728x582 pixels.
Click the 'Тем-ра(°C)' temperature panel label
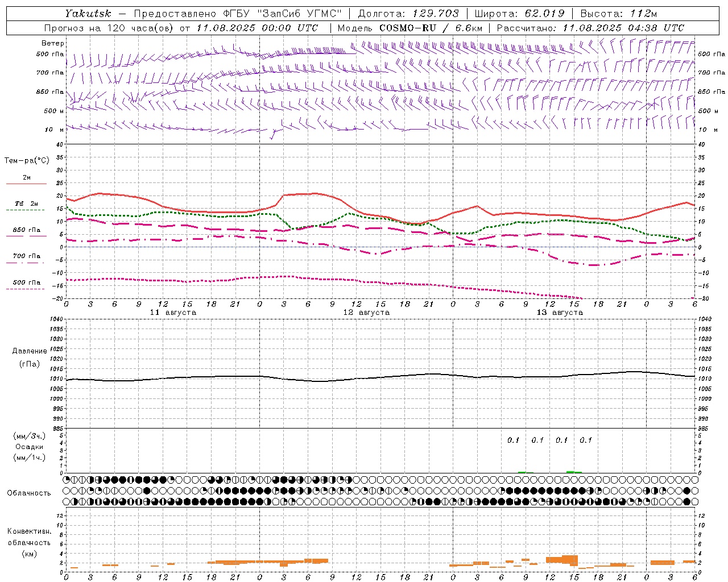[x=27, y=161]
